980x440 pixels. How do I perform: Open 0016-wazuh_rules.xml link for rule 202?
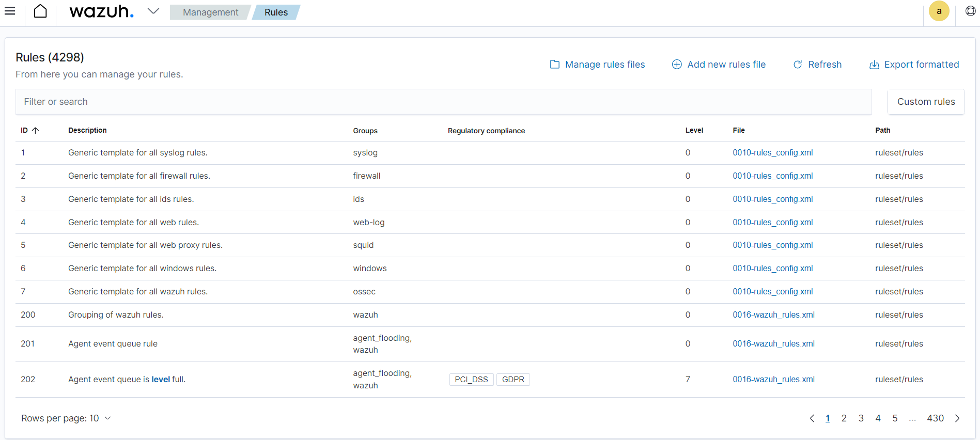(773, 380)
